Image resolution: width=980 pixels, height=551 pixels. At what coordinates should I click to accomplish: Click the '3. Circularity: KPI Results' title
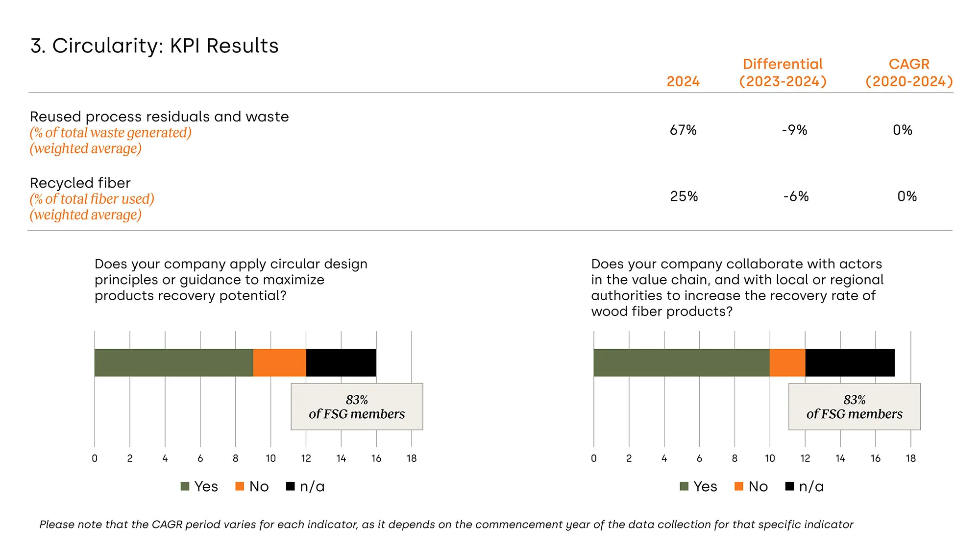pos(154,46)
